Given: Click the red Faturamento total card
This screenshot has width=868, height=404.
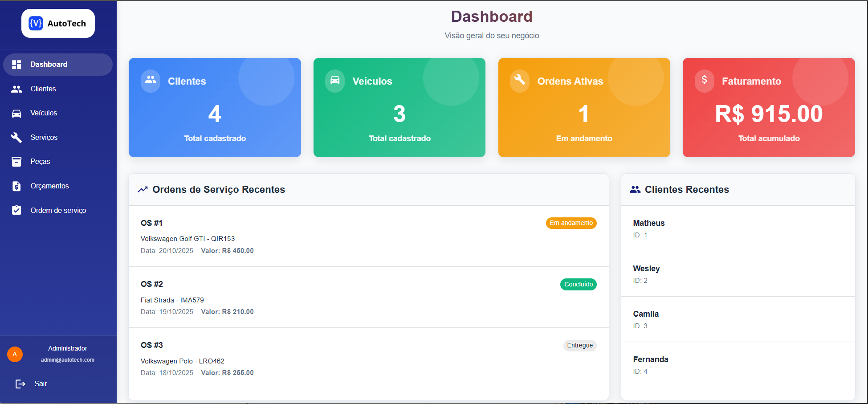Looking at the screenshot, I should pyautogui.click(x=768, y=107).
